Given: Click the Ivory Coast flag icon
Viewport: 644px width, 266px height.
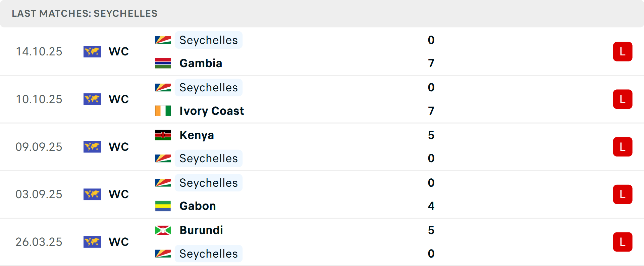Looking at the screenshot, I should [x=162, y=111].
